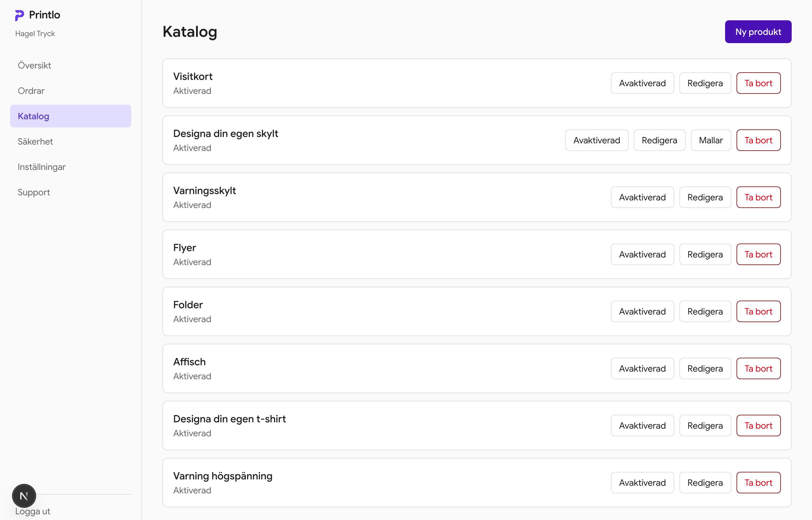Click Redigera for Designa din egen skylt
The image size is (812, 520).
tap(659, 140)
